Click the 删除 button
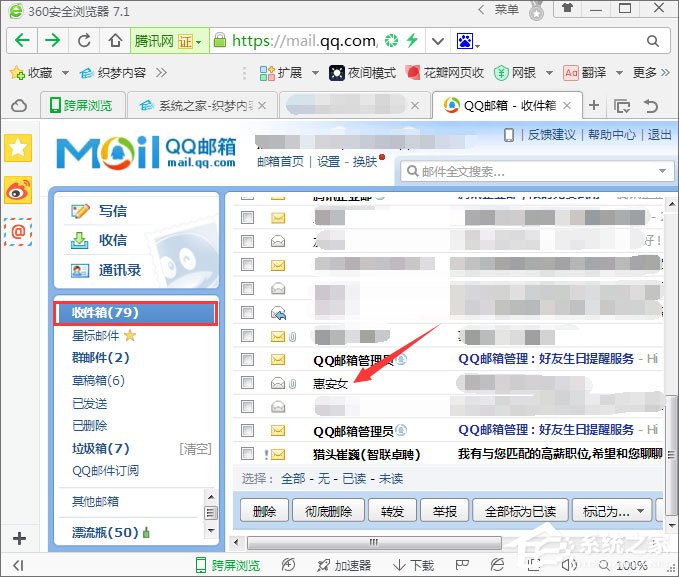This screenshot has width=679, height=577. pos(264,511)
